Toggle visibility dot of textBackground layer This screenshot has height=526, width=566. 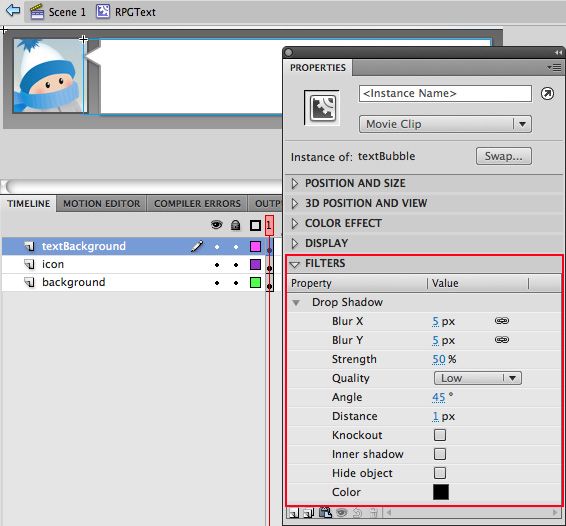tap(217, 247)
